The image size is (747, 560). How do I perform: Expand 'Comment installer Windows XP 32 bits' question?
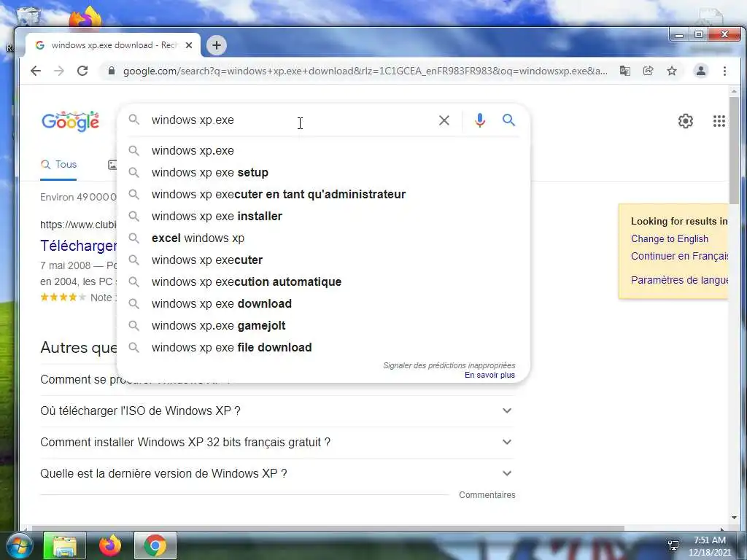pos(277,443)
